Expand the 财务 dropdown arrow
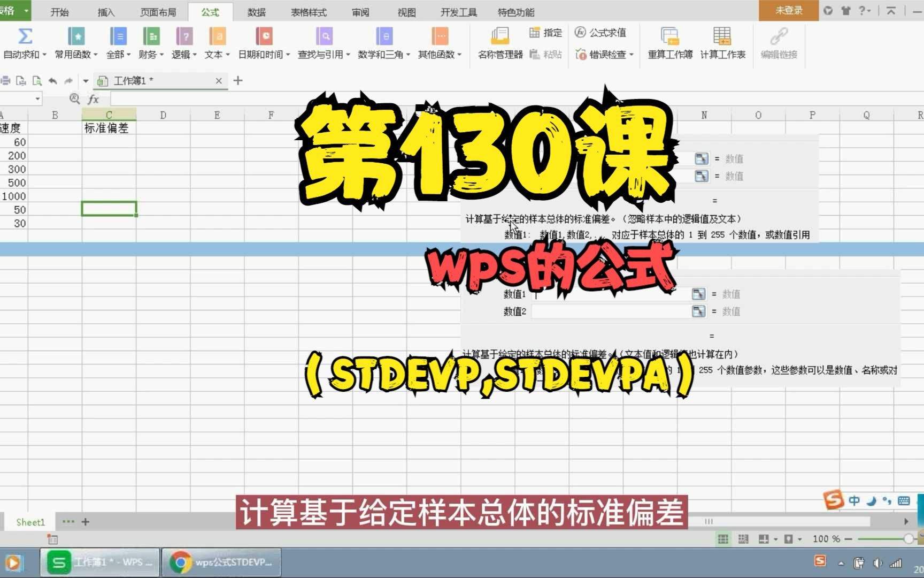 [161, 55]
